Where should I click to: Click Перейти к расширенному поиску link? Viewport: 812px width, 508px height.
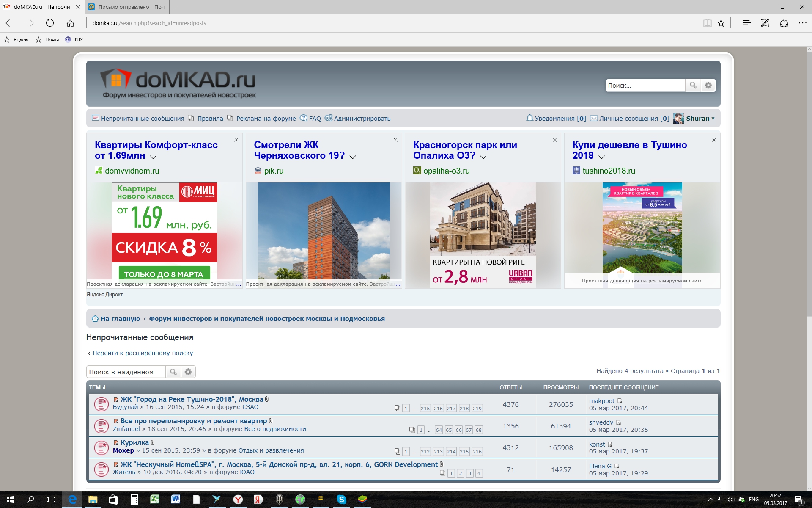[x=143, y=353]
